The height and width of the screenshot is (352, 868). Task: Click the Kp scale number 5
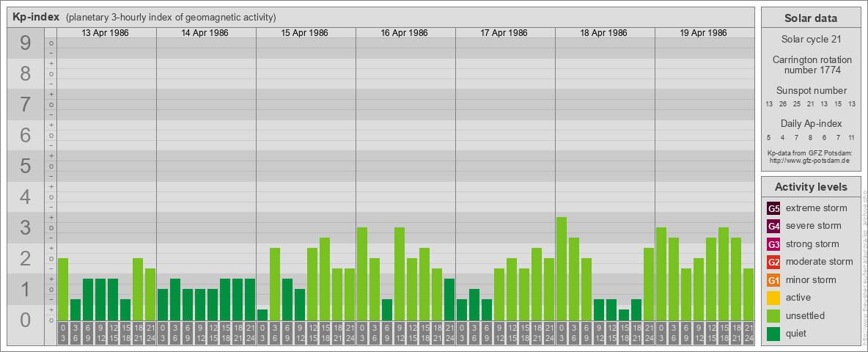26,166
